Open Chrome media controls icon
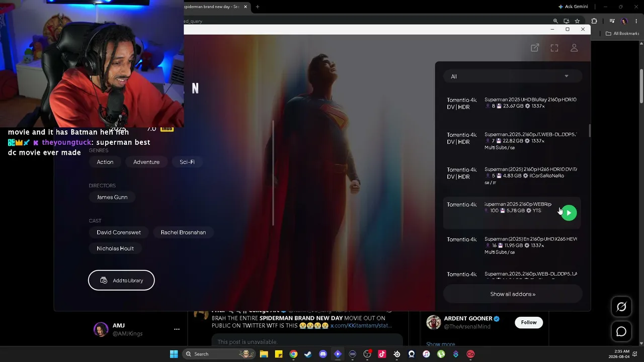 (x=612, y=21)
